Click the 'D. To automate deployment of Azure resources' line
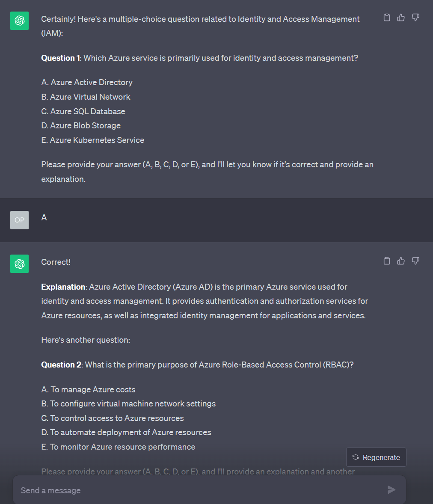433x504 pixels. click(x=126, y=432)
